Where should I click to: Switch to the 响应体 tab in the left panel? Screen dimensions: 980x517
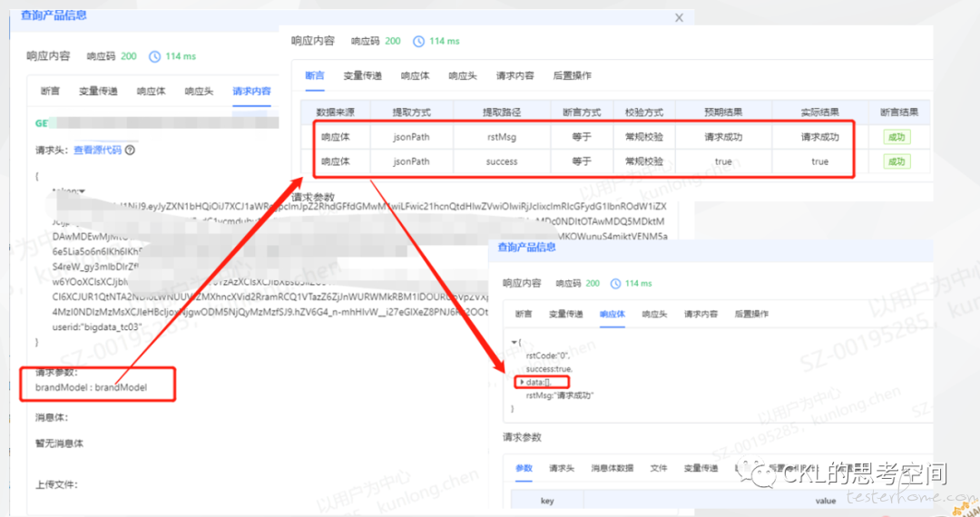coord(152,92)
